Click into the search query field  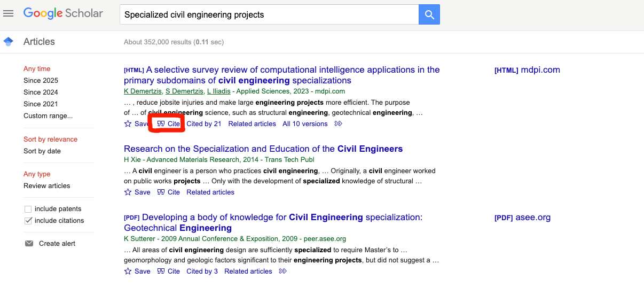(269, 15)
